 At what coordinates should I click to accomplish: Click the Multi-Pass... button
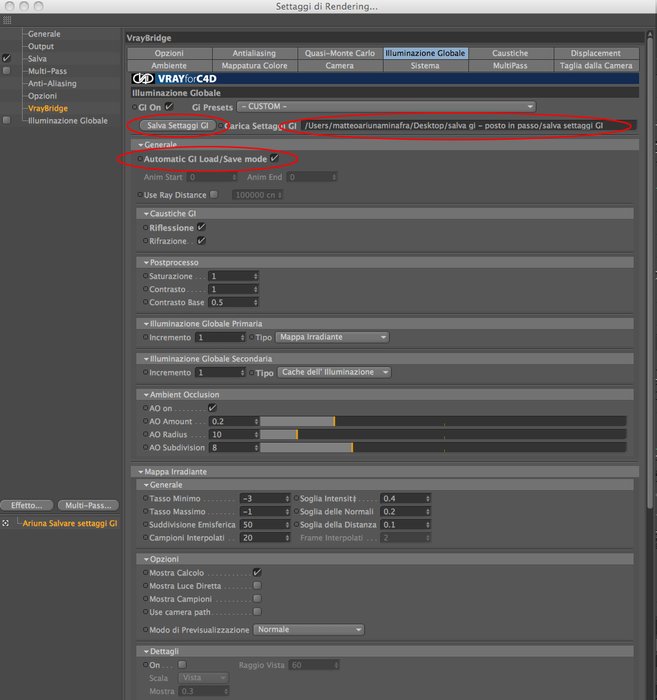(88, 505)
